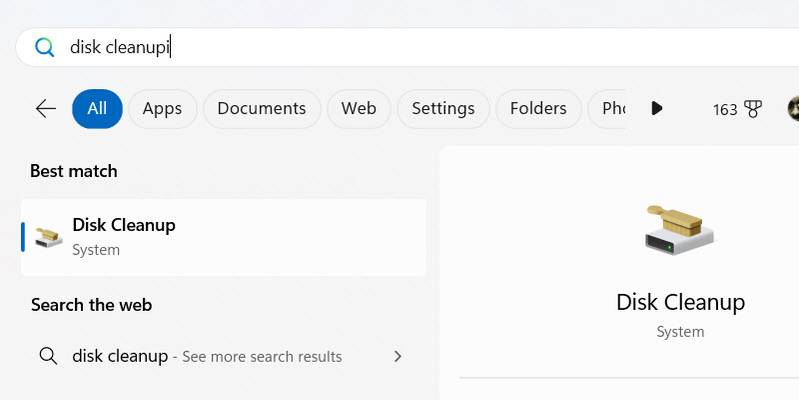Click the Disk Cleanup title in preview pane
The height and width of the screenshot is (400, 799).
pyautogui.click(x=680, y=302)
